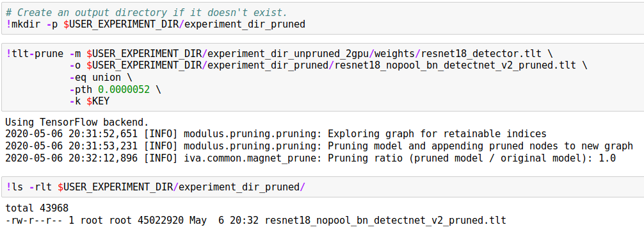Click the 'Pruning ratio' 1.0 log line

pos(310,158)
